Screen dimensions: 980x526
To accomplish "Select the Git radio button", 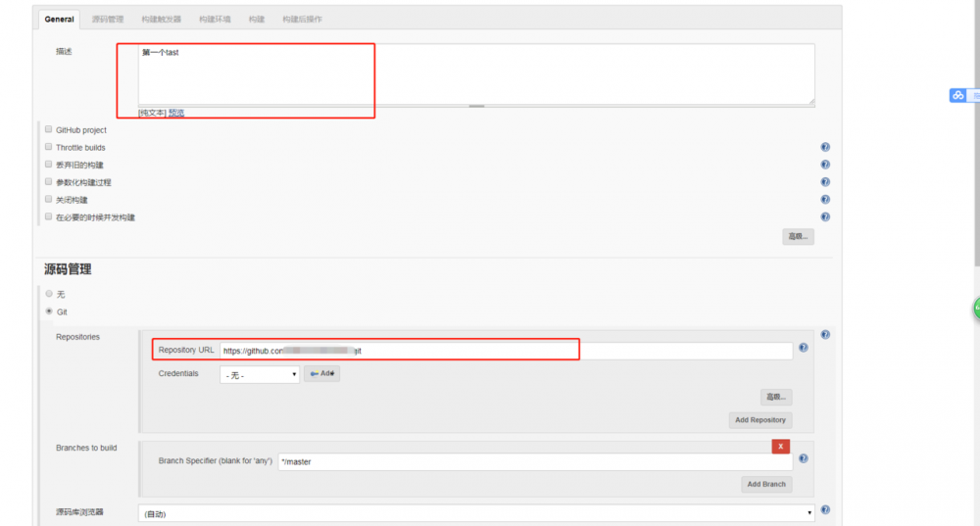I will [49, 311].
